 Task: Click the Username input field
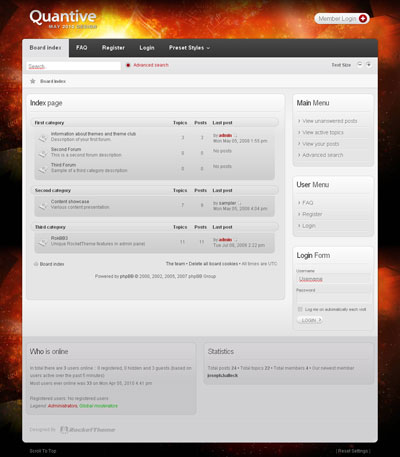333,279
